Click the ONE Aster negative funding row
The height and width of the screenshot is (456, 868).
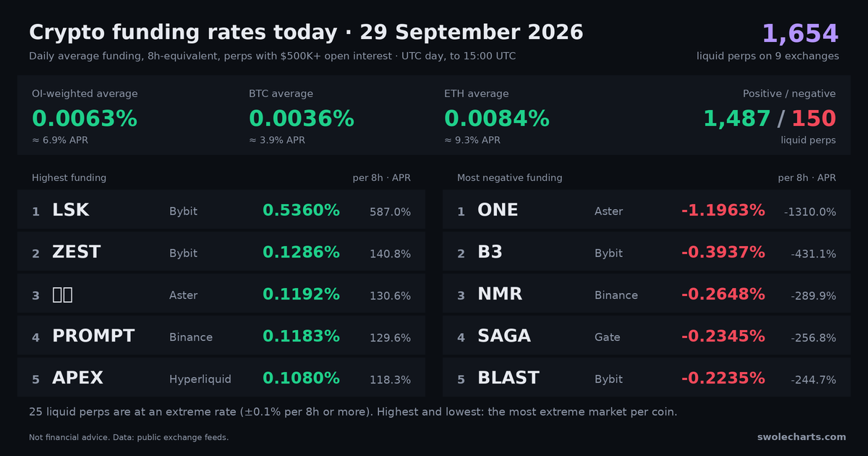pyautogui.click(x=647, y=211)
